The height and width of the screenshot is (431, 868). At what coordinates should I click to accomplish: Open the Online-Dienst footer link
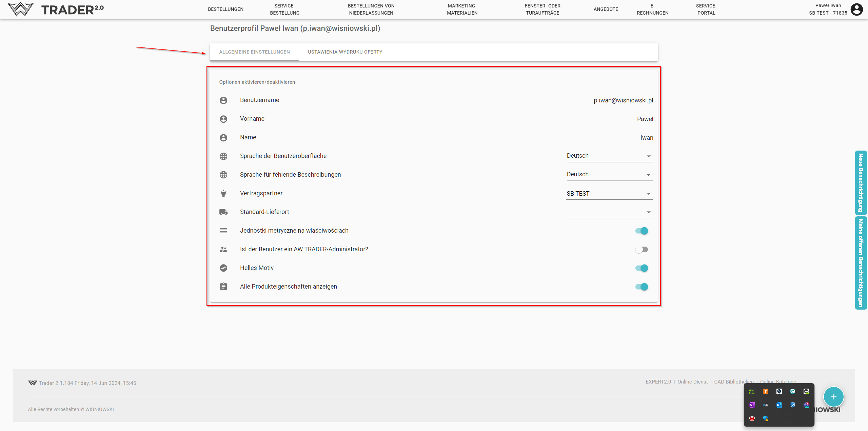tap(692, 382)
